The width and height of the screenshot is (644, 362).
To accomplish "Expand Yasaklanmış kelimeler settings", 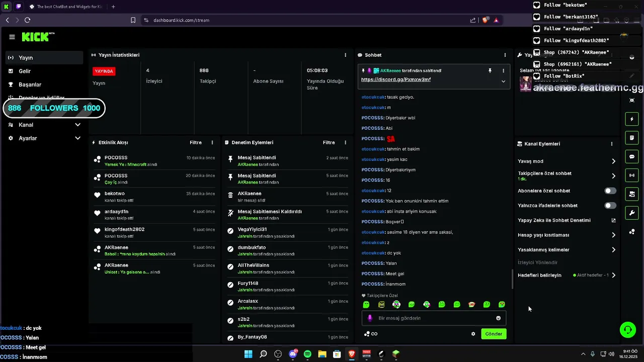I will tap(613, 250).
